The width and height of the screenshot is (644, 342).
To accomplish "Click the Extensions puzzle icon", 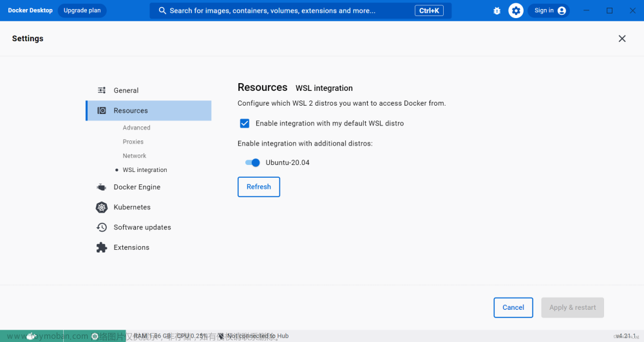I will coord(102,247).
